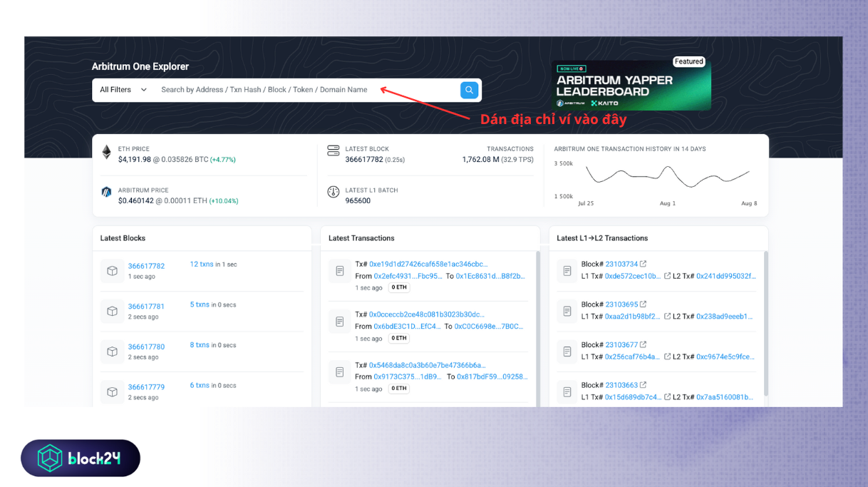Click 0 ETH badge of transaction 0xe19d1d27426c
Image resolution: width=868 pixels, height=487 pixels.
pyautogui.click(x=399, y=287)
